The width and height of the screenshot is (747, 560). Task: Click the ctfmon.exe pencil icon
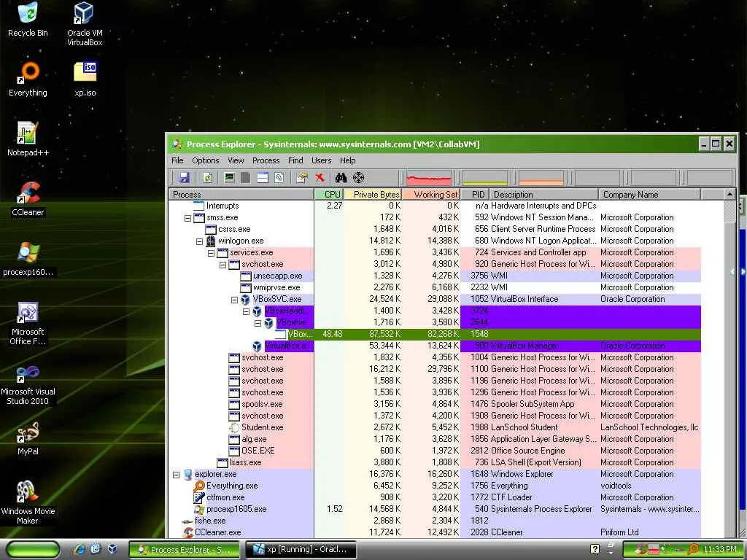point(199,497)
